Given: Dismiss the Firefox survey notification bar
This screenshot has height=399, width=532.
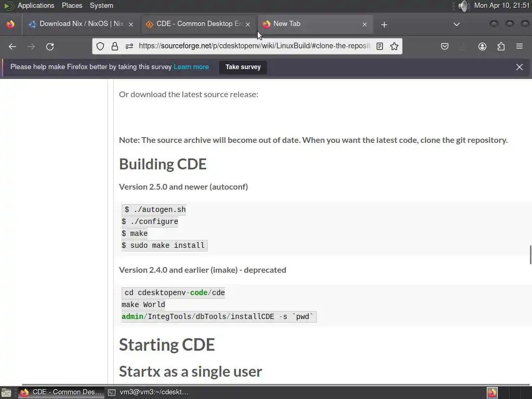Looking at the screenshot, I should tap(520, 67).
